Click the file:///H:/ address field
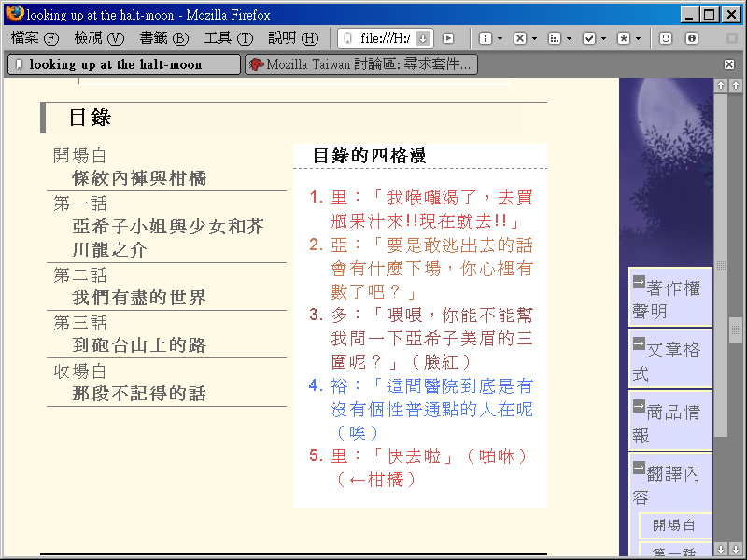 click(x=385, y=38)
